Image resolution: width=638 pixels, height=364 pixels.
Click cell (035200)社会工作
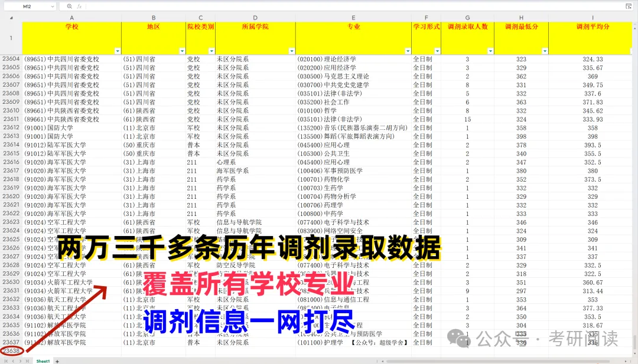coord(354,102)
